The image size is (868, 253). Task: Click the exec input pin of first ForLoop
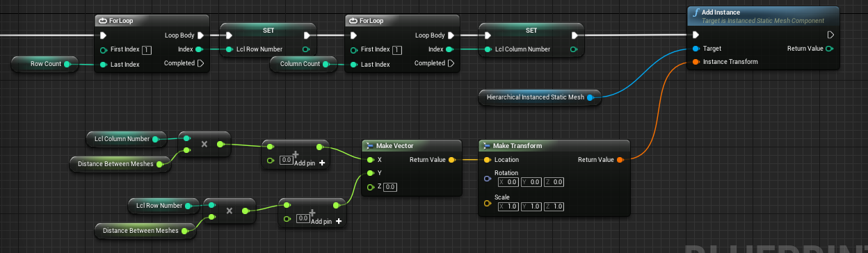point(104,35)
